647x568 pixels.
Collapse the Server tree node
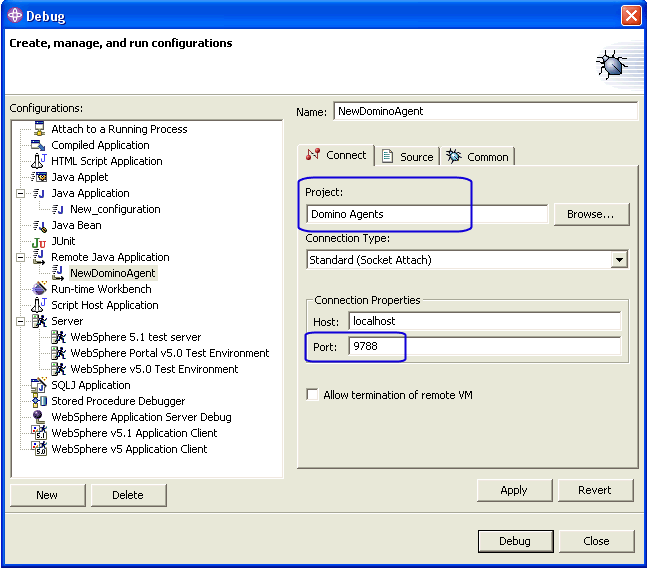coord(20,321)
